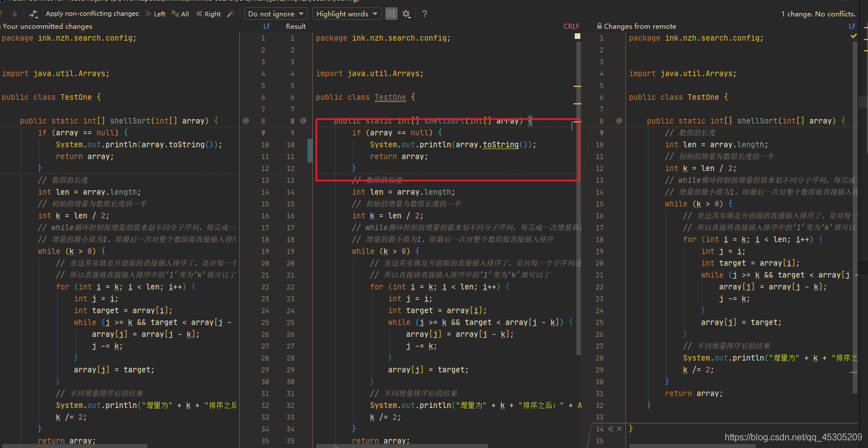Click 'array[j] = target;' in remote pane
The height and width of the screenshot is (448, 868).
pyautogui.click(x=741, y=322)
